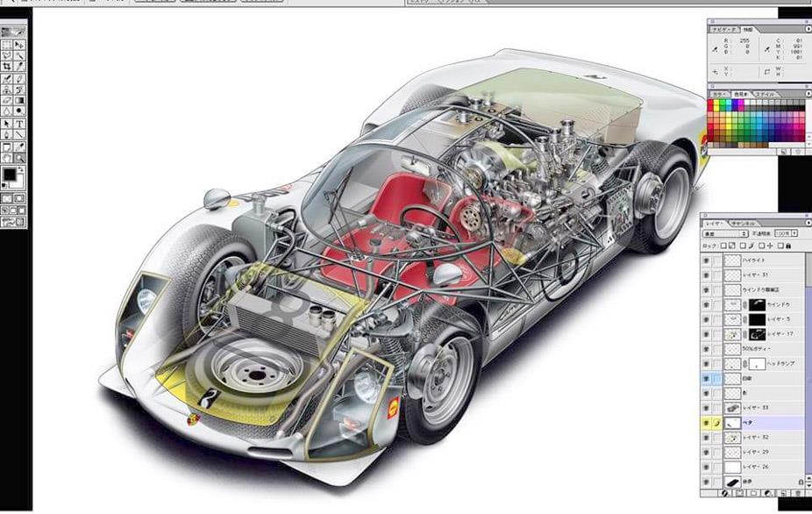This screenshot has width=812, height=514.
Task: Select the Line shape tool
Action: (x=19, y=135)
